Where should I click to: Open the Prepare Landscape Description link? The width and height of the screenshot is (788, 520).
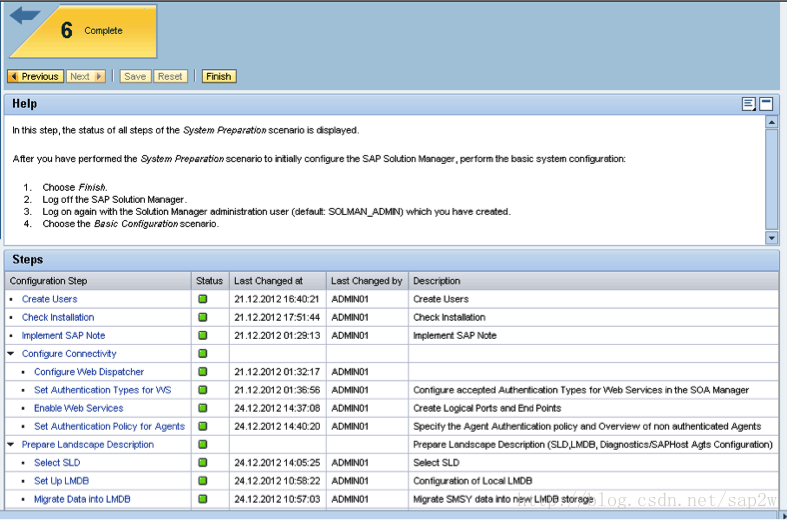(87, 445)
